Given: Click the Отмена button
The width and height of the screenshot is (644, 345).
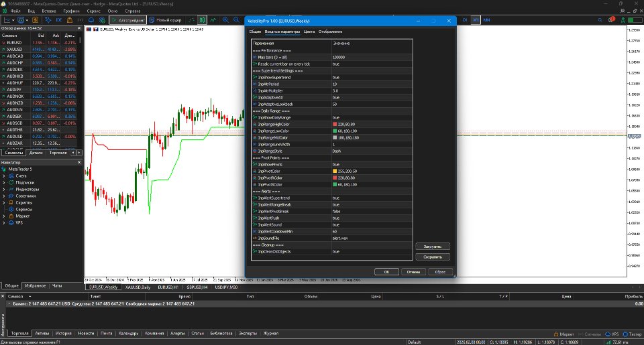Looking at the screenshot, I should (413, 272).
